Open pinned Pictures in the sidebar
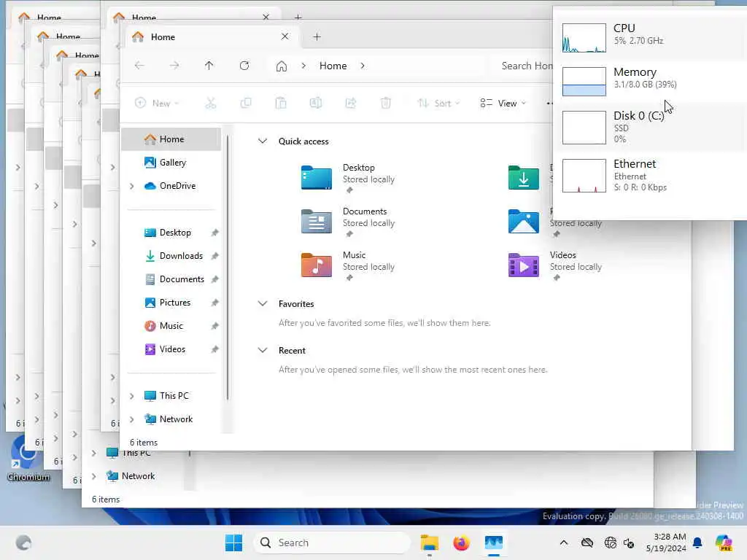 click(171, 303)
